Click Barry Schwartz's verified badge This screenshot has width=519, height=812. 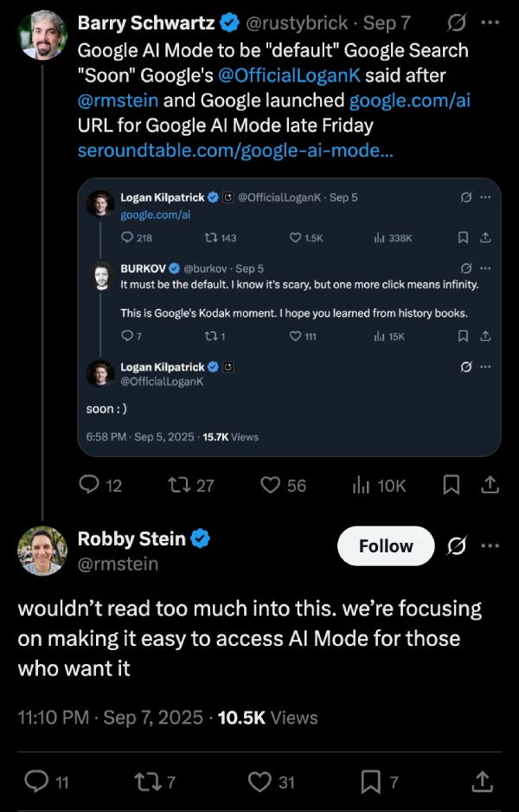[229, 23]
